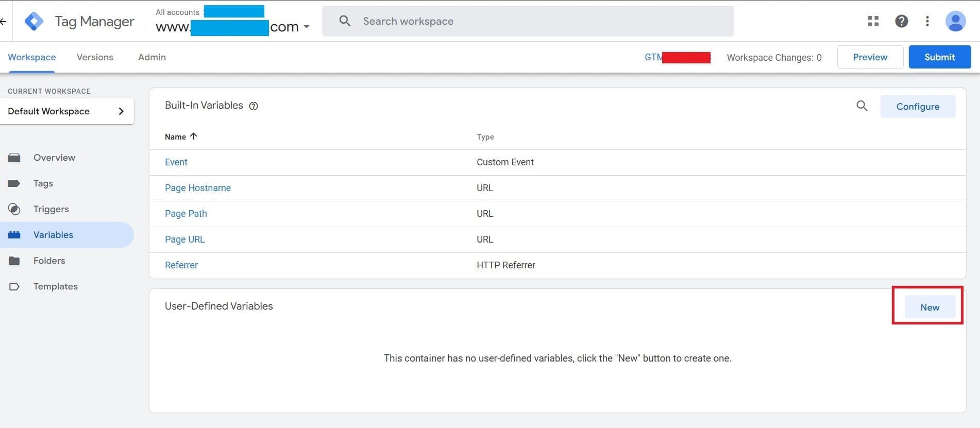
Task: Click the Variables sidebar icon
Action: click(14, 235)
